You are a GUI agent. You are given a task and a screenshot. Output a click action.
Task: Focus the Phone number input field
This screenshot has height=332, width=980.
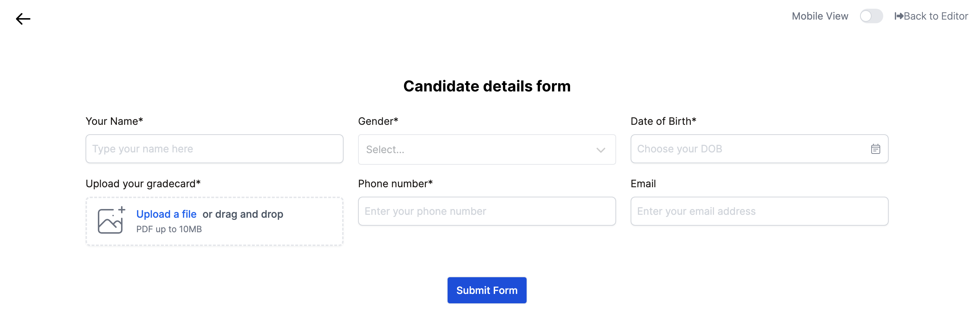tap(487, 211)
